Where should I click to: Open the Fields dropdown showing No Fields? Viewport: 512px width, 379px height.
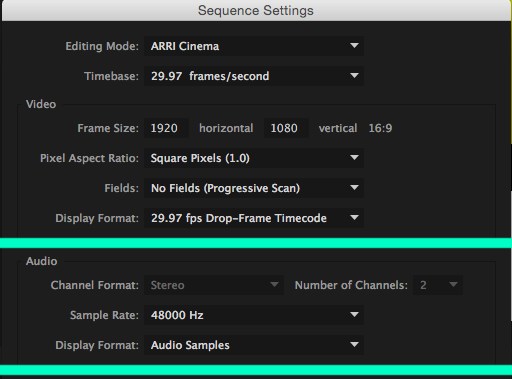254,188
